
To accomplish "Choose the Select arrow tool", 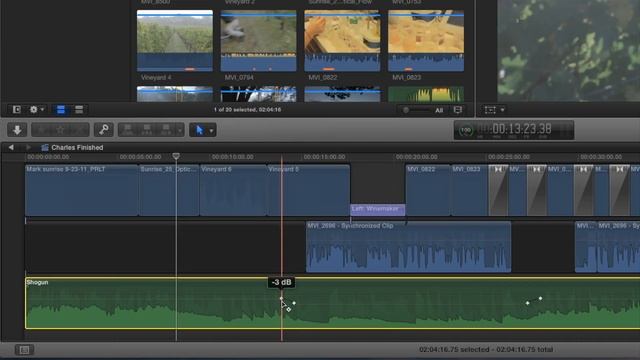I will click(x=199, y=130).
